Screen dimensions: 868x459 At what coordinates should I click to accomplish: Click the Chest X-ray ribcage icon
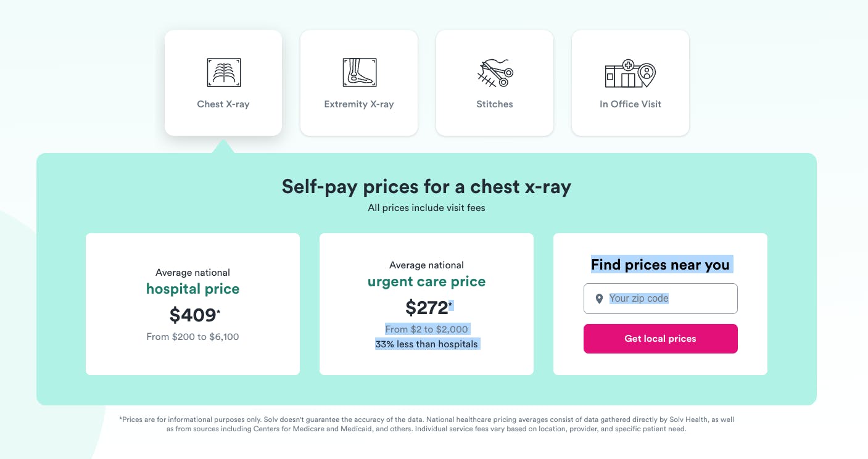(223, 73)
